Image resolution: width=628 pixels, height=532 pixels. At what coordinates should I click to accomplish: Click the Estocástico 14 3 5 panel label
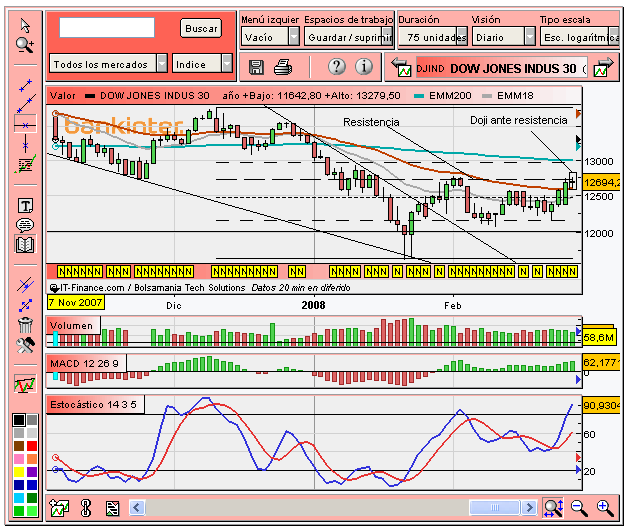click(93, 405)
